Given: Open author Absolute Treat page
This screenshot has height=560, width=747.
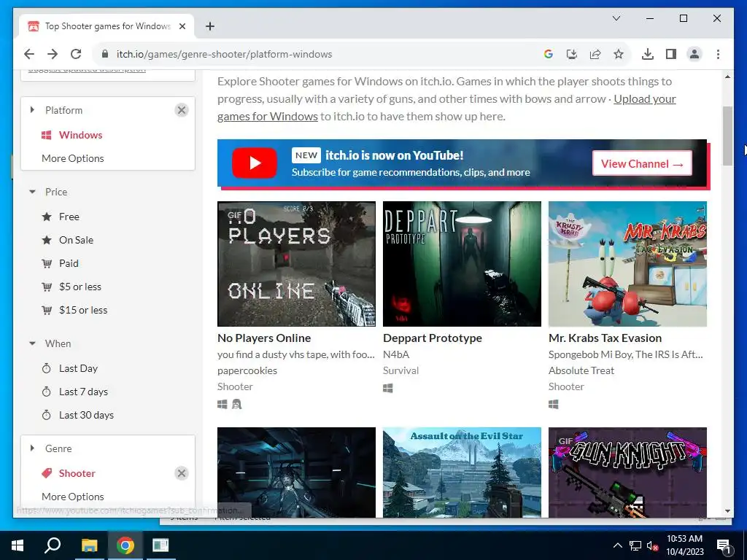Looking at the screenshot, I should 581,370.
